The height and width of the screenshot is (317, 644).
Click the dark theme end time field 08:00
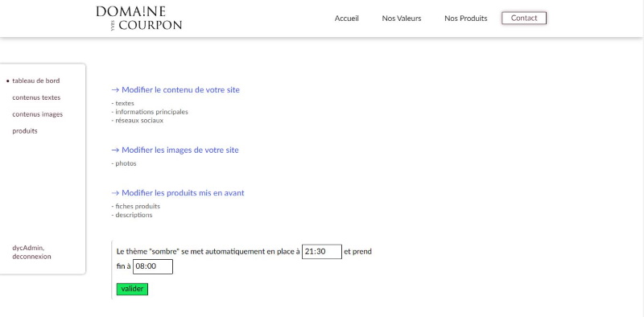pyautogui.click(x=153, y=266)
